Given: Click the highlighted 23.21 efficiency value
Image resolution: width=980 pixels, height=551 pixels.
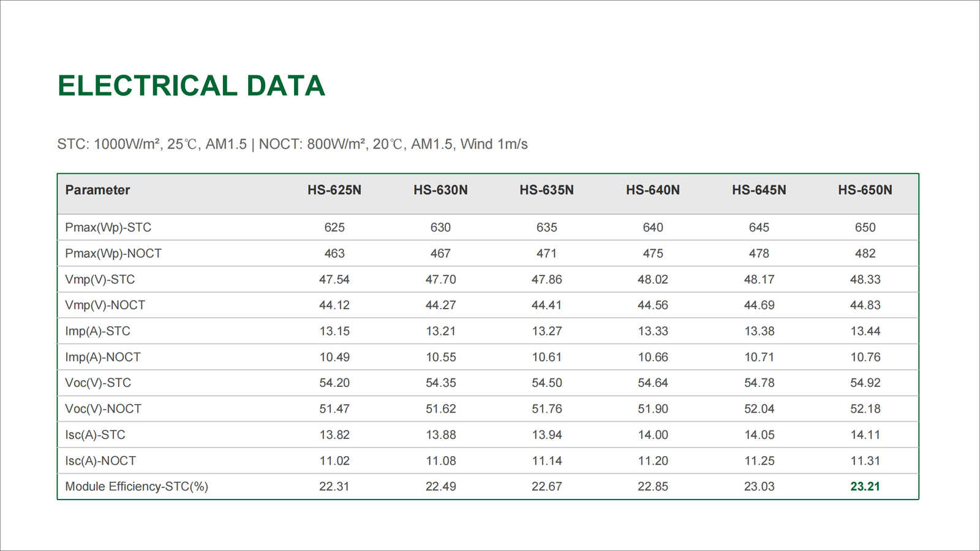Looking at the screenshot, I should pos(865,487).
